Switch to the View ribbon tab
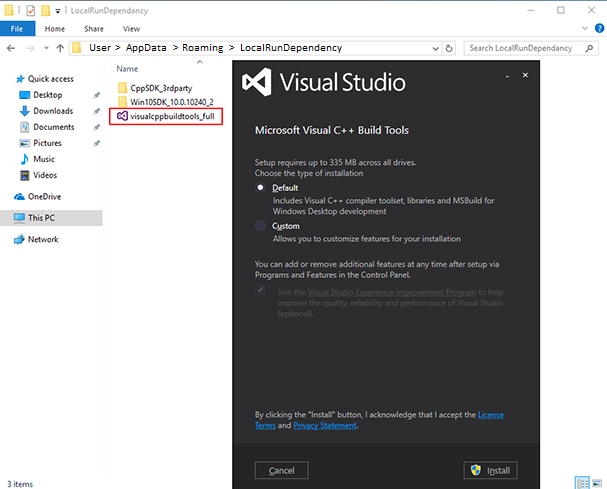The width and height of the screenshot is (607, 489). click(x=131, y=29)
